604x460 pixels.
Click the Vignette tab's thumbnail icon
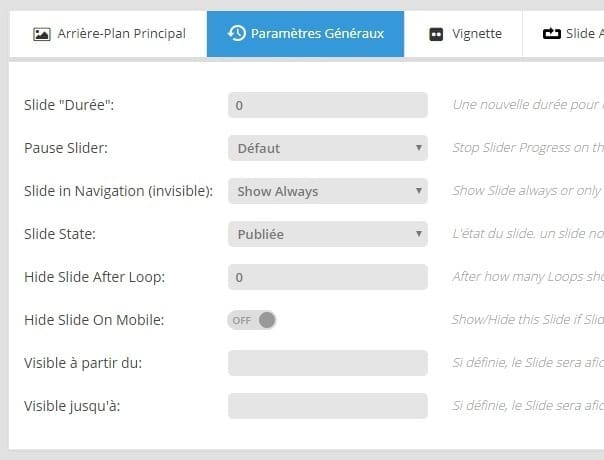point(436,34)
